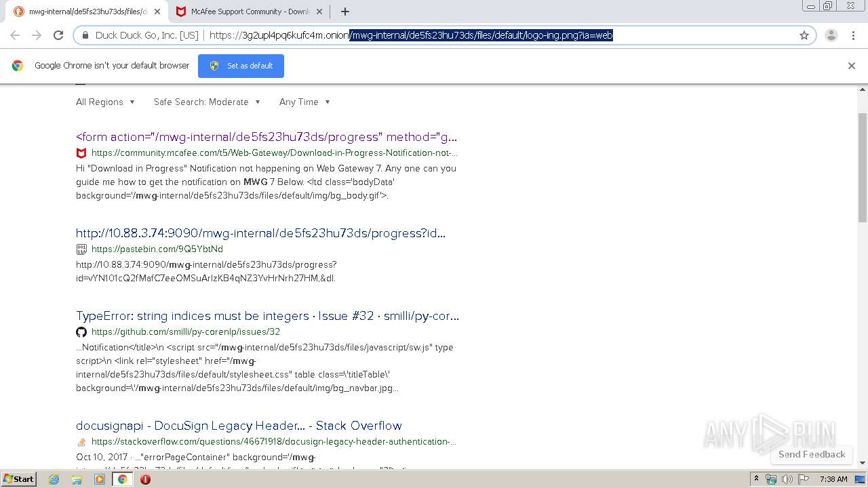Show hidden system tray icons
The height and width of the screenshot is (488, 868).
click(x=757, y=479)
